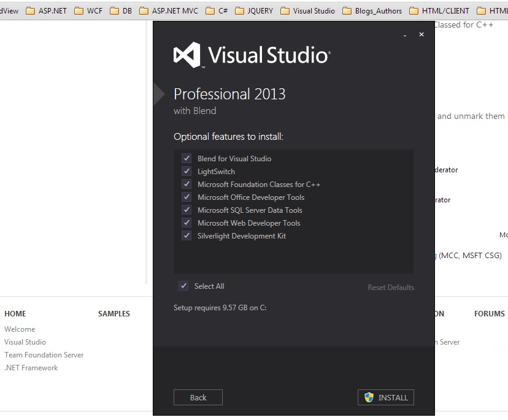Click 'Optional features to install:' heading
Viewport: 508px width, 420px height.
pos(228,137)
